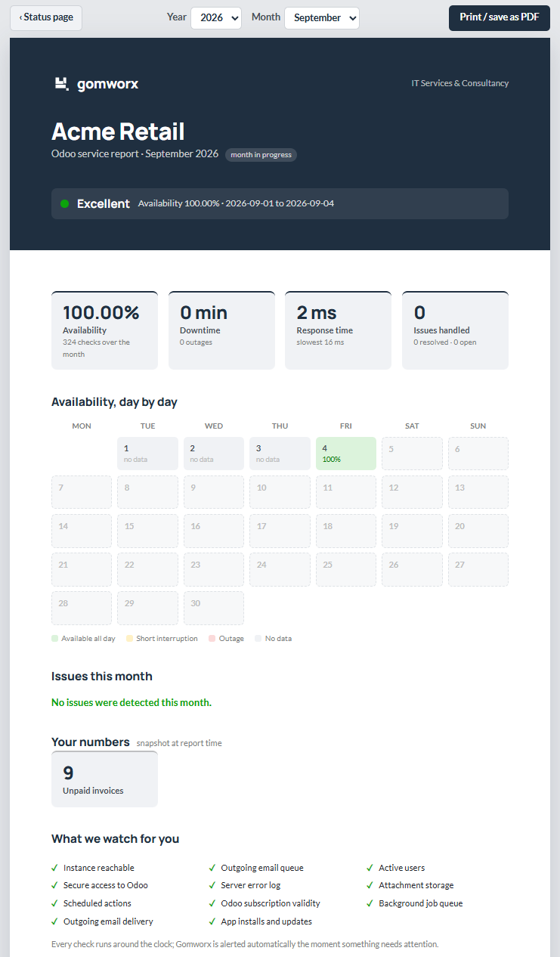
Task: Open the Month dropdown showing September
Action: coord(322,17)
